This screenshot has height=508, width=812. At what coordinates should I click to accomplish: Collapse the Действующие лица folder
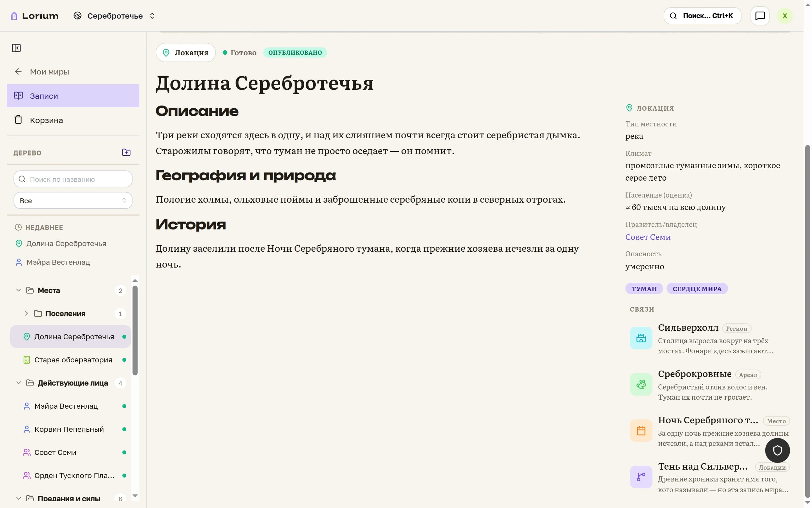18,383
